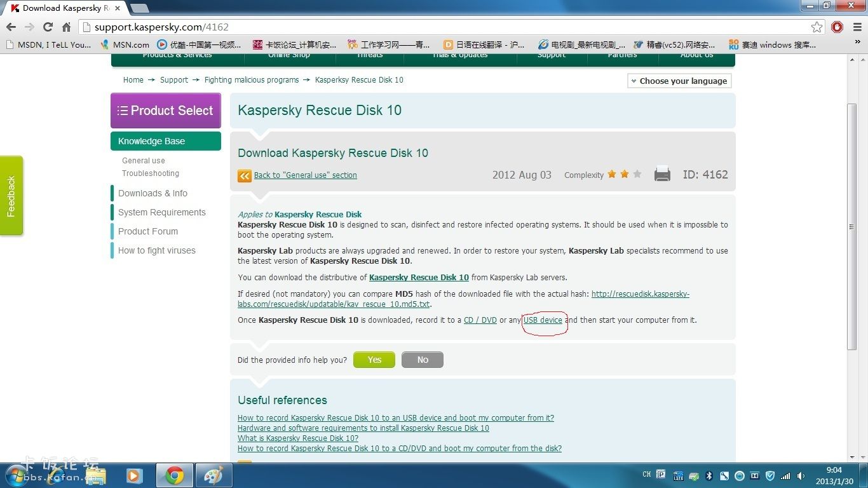
Task: Reload the page with the refresh icon
Action: pos(48,27)
